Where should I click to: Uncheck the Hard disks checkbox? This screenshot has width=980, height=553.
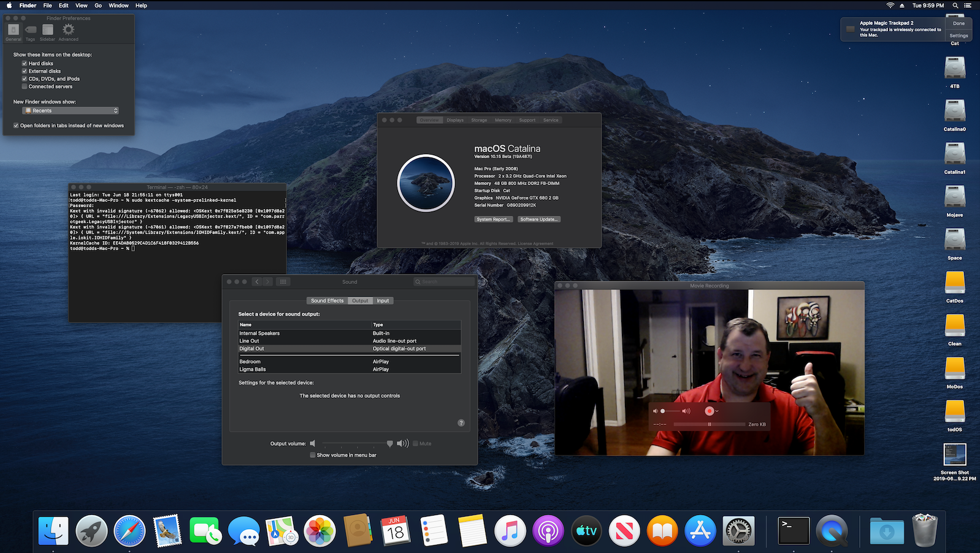pos(25,63)
